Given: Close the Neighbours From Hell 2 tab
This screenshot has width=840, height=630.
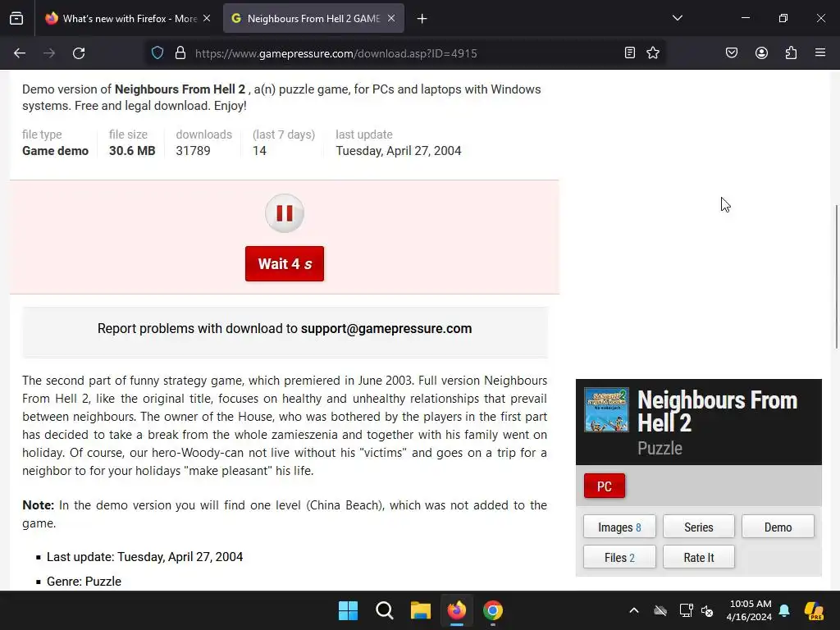Looking at the screenshot, I should [x=391, y=18].
